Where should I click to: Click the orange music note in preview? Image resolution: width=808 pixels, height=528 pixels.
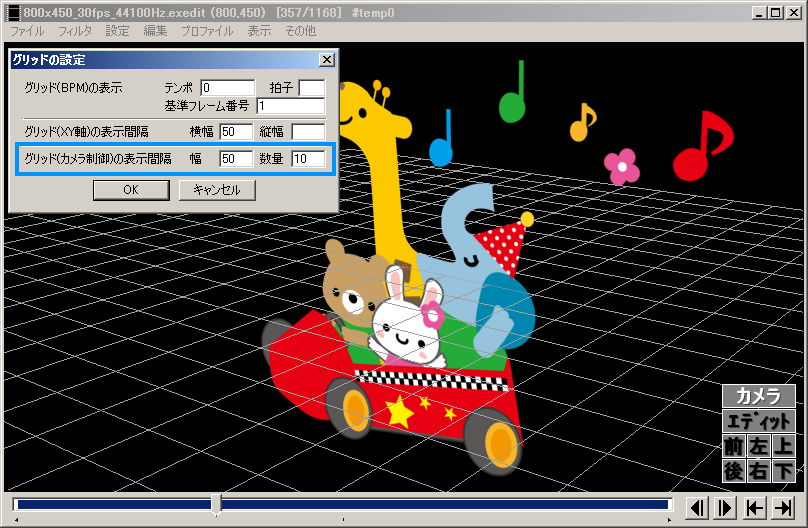point(582,124)
